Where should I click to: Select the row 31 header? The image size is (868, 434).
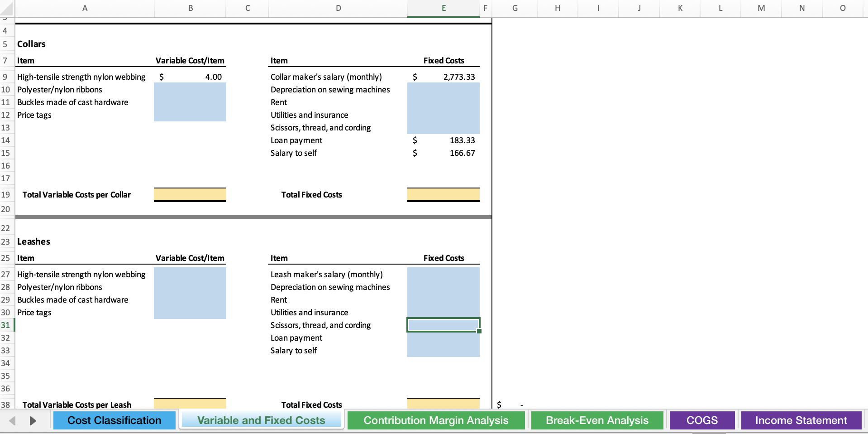tap(6, 325)
